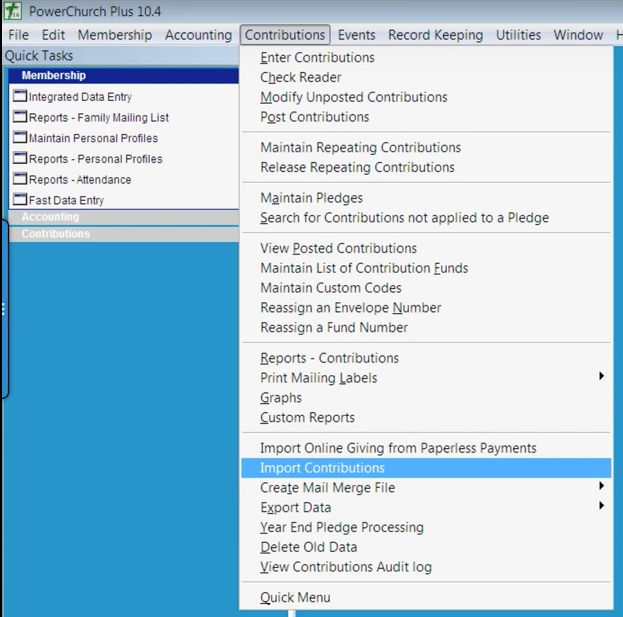Image resolution: width=623 pixels, height=617 pixels.
Task: Expand the Print Mailing Labels submenu arrow
Action: click(601, 377)
